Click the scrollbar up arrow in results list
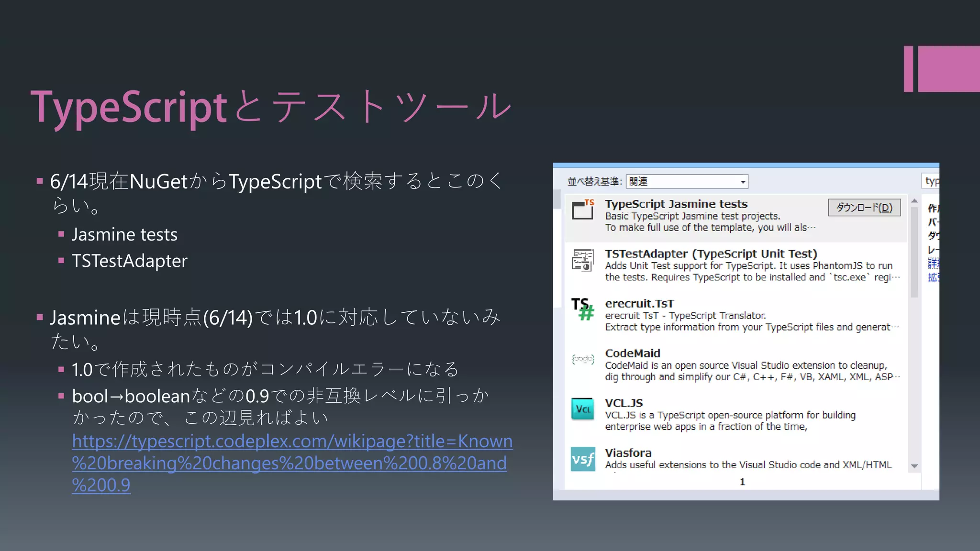The width and height of the screenshot is (980, 551). (x=914, y=201)
